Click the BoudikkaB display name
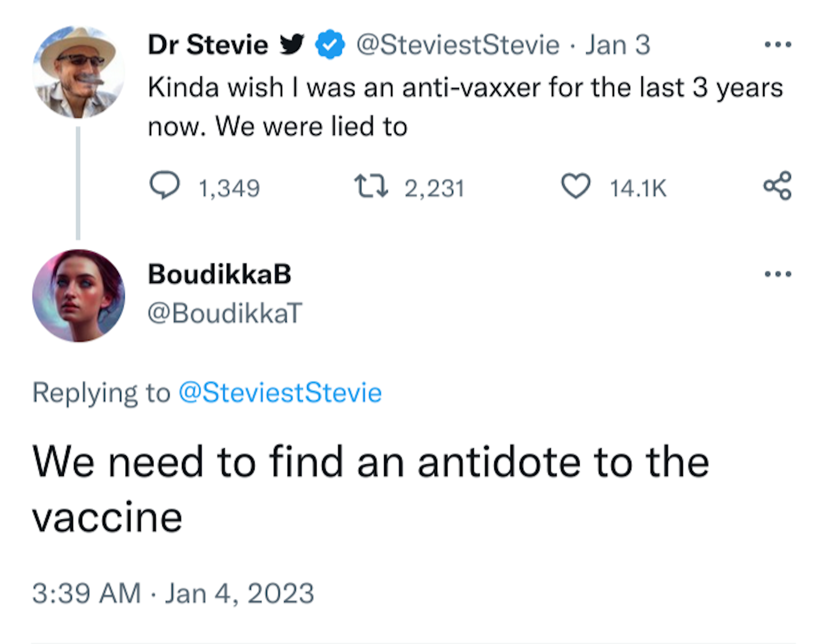 click(219, 274)
